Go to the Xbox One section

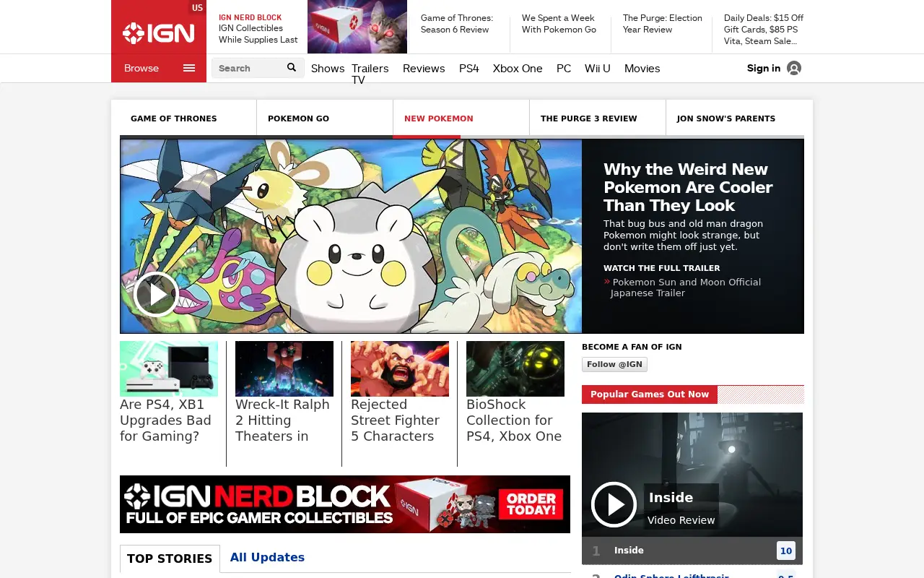coord(518,68)
